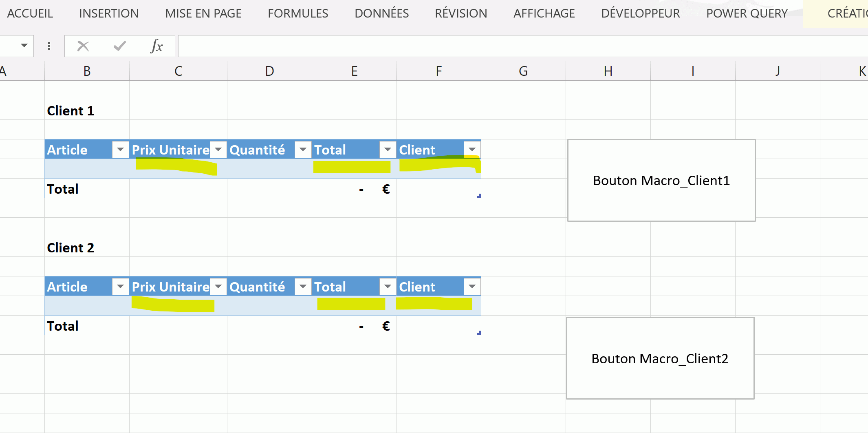Run the Bouton Macro_Client2 button
The height and width of the screenshot is (433, 868).
(660, 358)
